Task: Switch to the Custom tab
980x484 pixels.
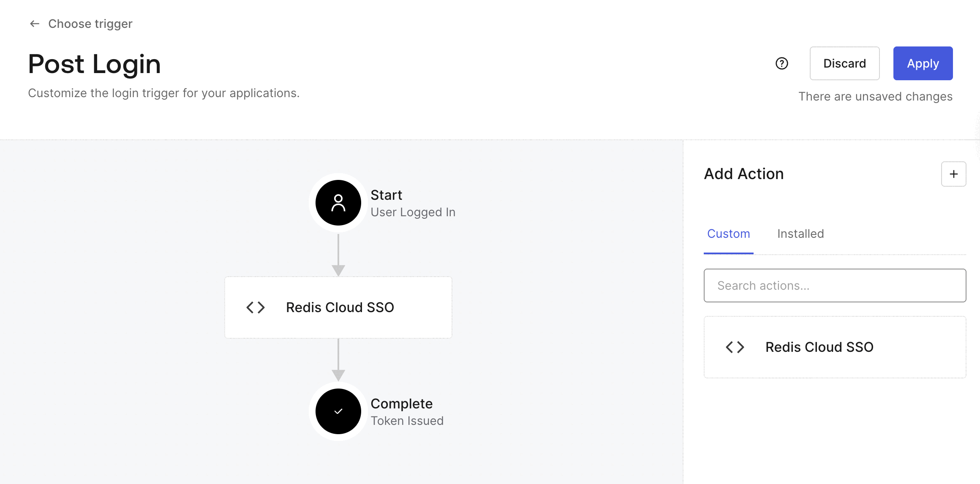Action: (x=729, y=234)
